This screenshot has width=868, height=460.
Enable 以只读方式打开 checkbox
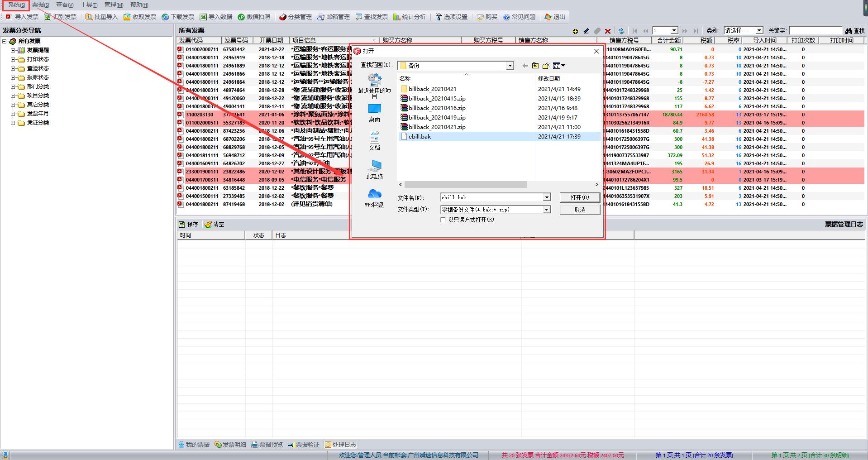coord(443,220)
